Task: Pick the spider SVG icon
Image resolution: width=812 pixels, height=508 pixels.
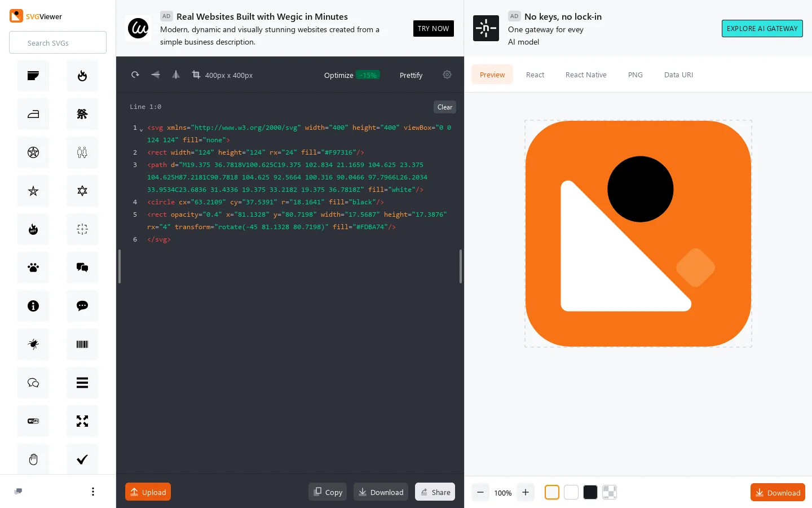Action: (x=33, y=344)
